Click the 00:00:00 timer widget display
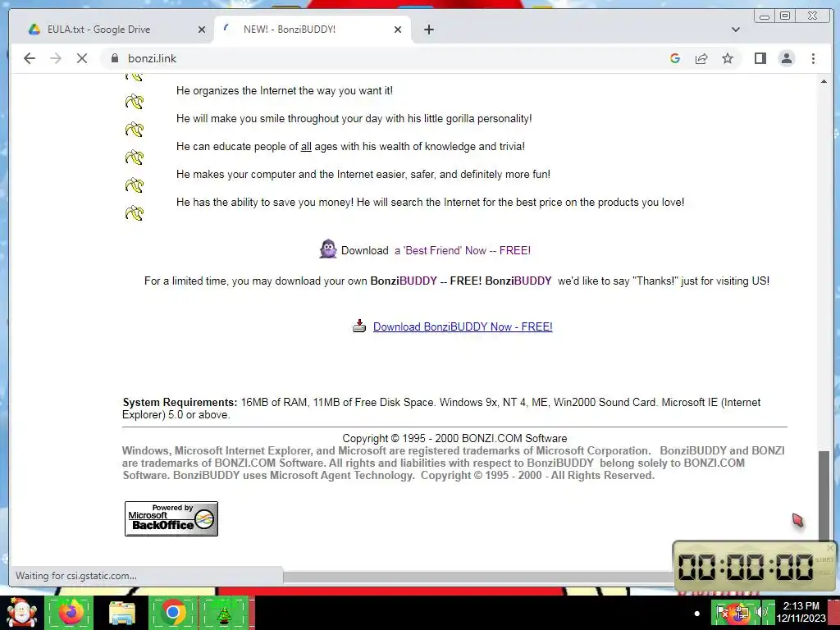Image resolution: width=840 pixels, height=630 pixels. point(746,567)
